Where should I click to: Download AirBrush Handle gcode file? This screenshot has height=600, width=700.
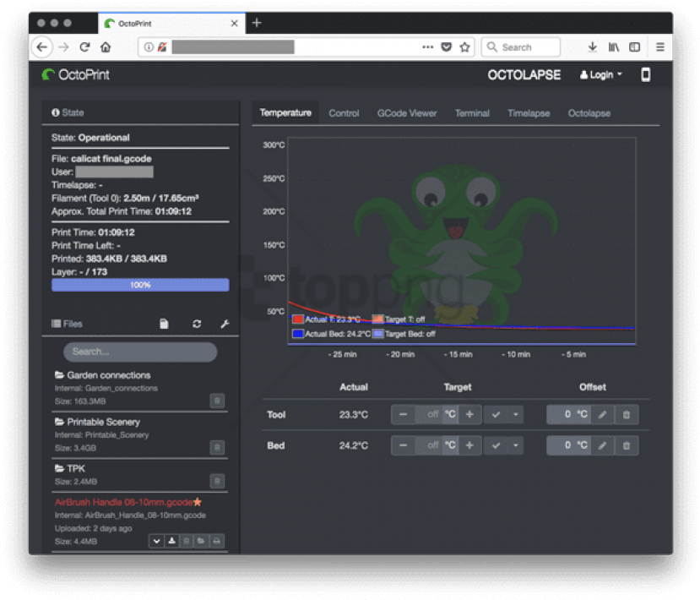pyautogui.click(x=171, y=541)
